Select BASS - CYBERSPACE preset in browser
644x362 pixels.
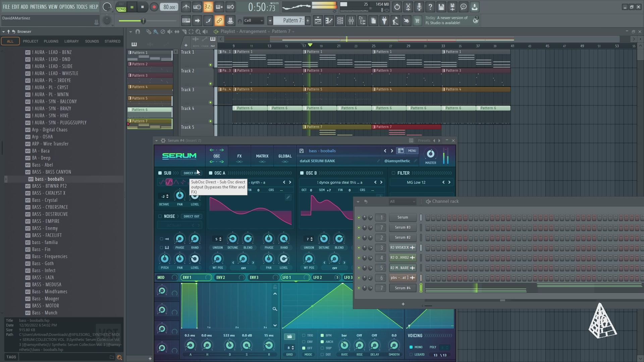tap(50, 207)
